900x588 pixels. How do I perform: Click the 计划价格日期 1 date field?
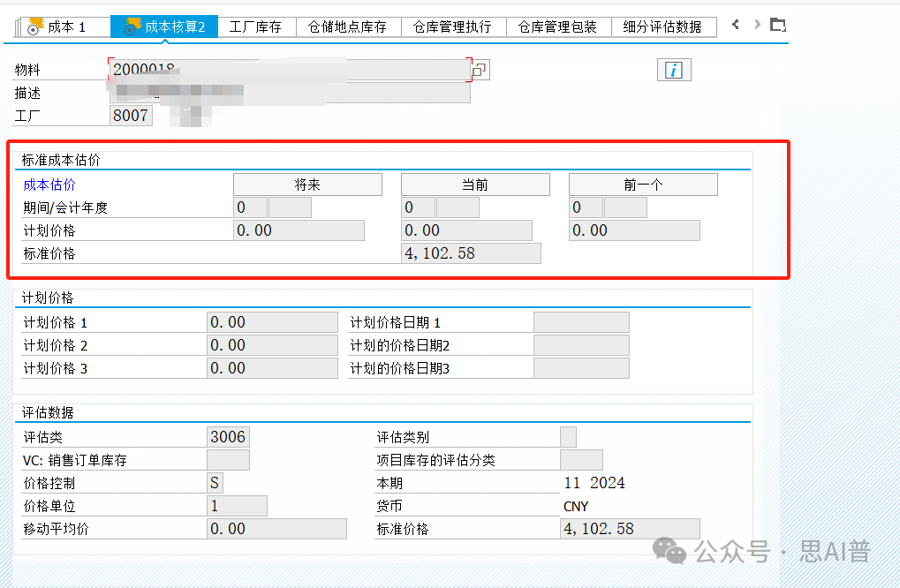click(x=581, y=322)
